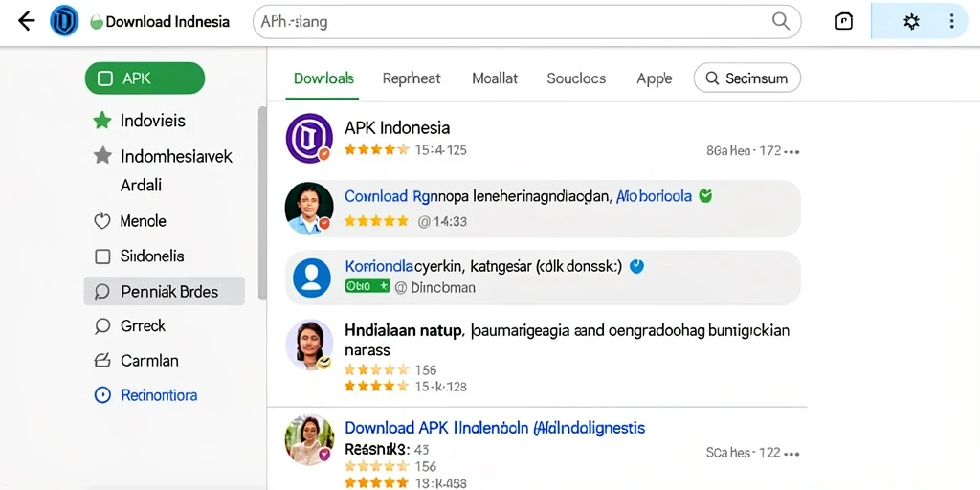Screen dimensions: 980x490
Task: Open the settings gear icon
Action: point(911,22)
